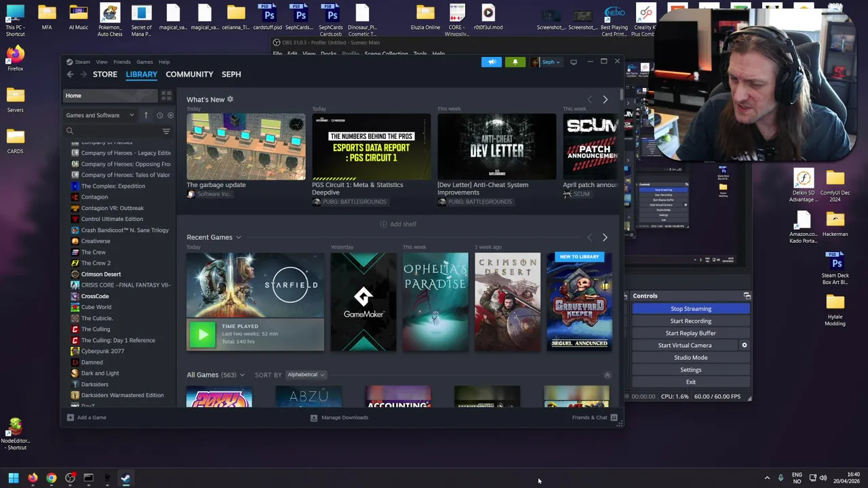Open Firefox desktop shortcut
Image resolution: width=868 pixels, height=488 pixels.
15,59
